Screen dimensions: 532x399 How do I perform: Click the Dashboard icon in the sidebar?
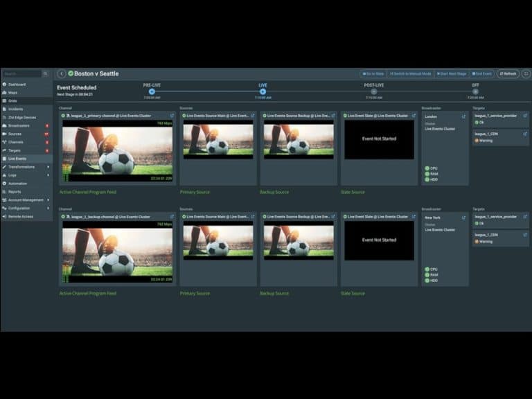[4, 85]
